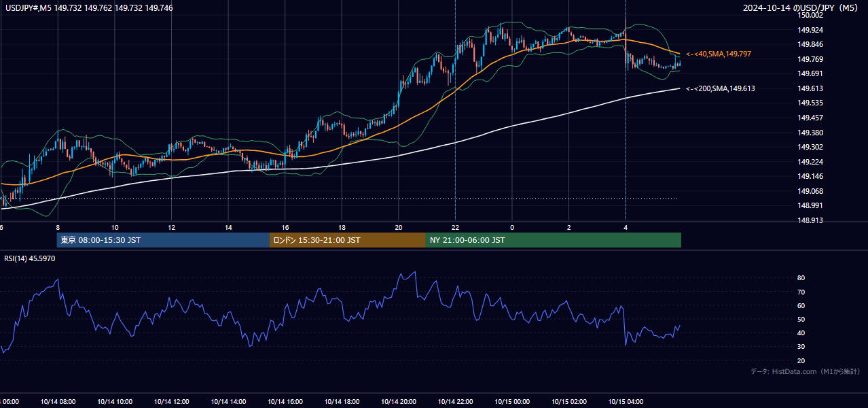Click the 10/14 18:00 bottom date label
This screenshot has width=868, height=408.
pyautogui.click(x=342, y=401)
